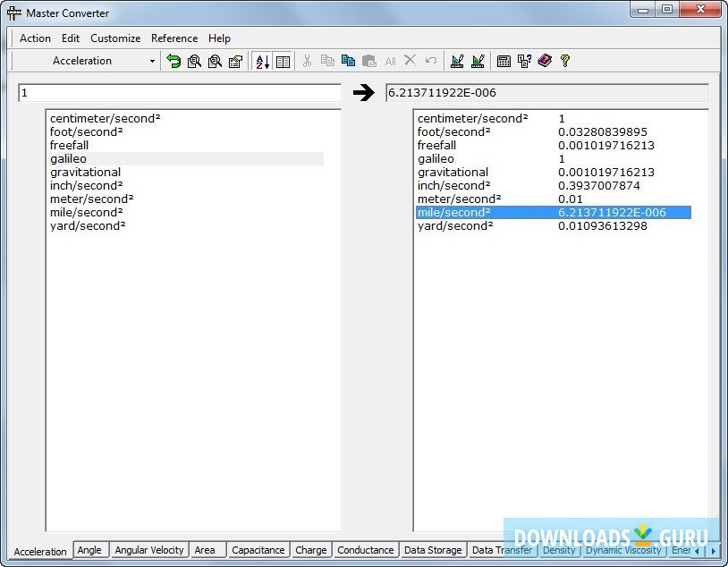Image resolution: width=728 pixels, height=567 pixels.
Task: Click the yellow question mark help icon
Action: (565, 61)
